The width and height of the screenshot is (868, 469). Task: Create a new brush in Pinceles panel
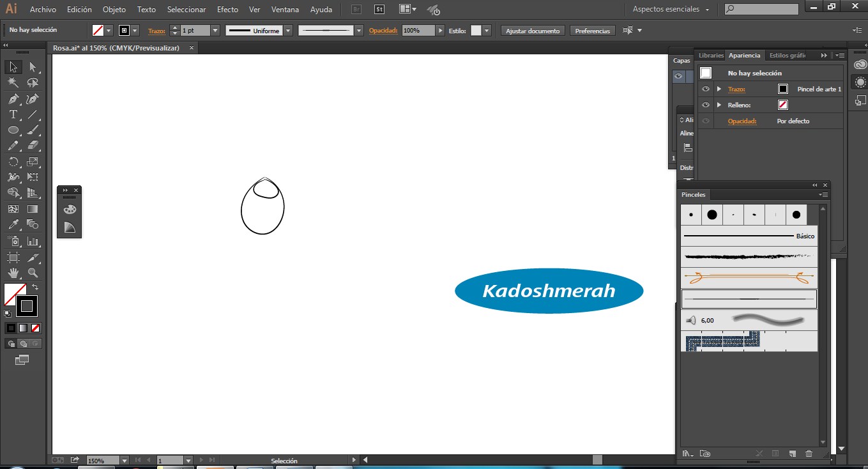(x=792, y=454)
